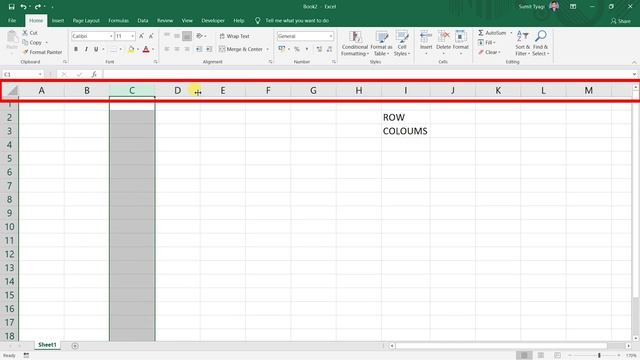Apply accounting number format

(282, 49)
